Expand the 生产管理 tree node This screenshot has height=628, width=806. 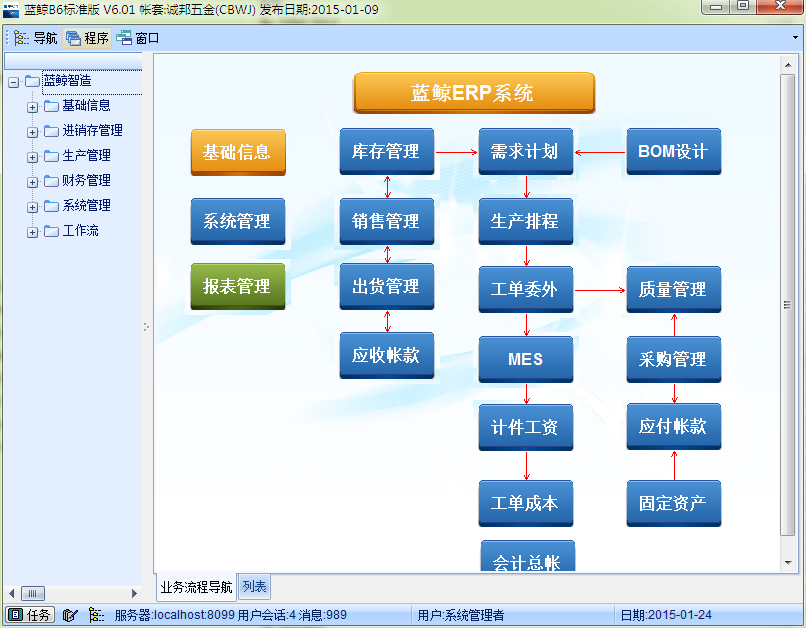32,157
